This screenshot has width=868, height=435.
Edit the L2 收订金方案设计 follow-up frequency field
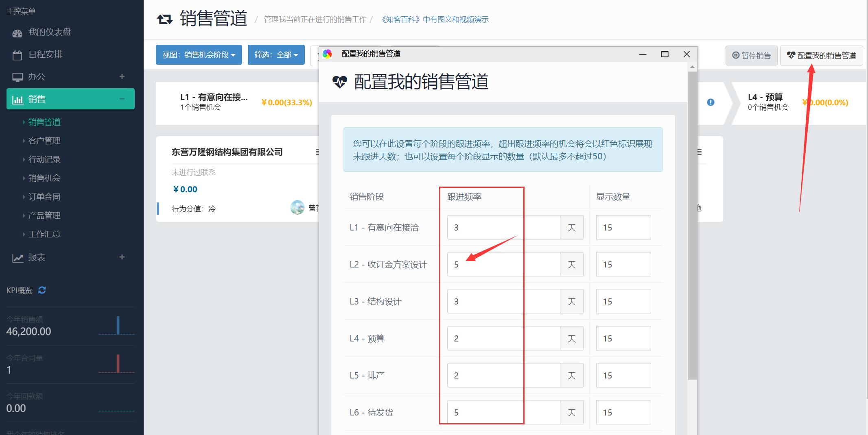[504, 264]
